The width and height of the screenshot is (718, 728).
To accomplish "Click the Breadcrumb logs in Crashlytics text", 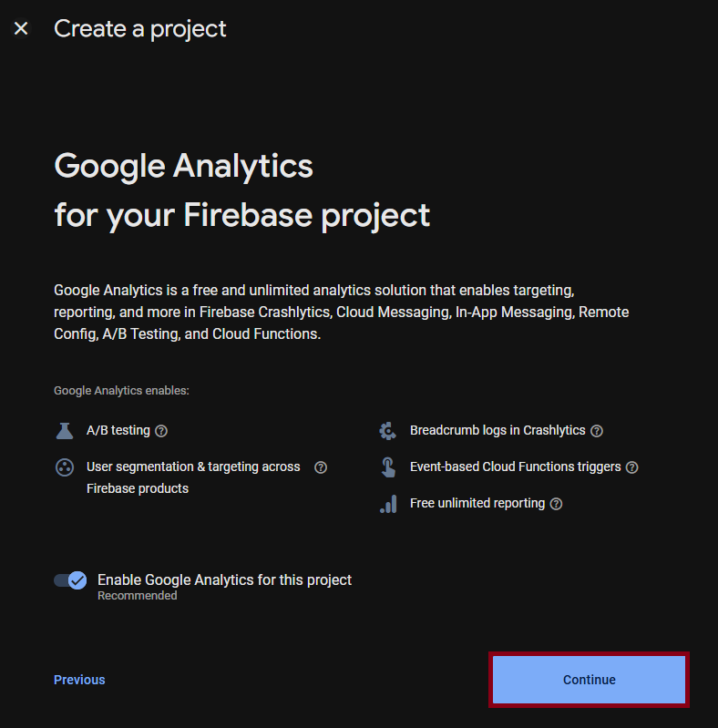I will [x=497, y=430].
